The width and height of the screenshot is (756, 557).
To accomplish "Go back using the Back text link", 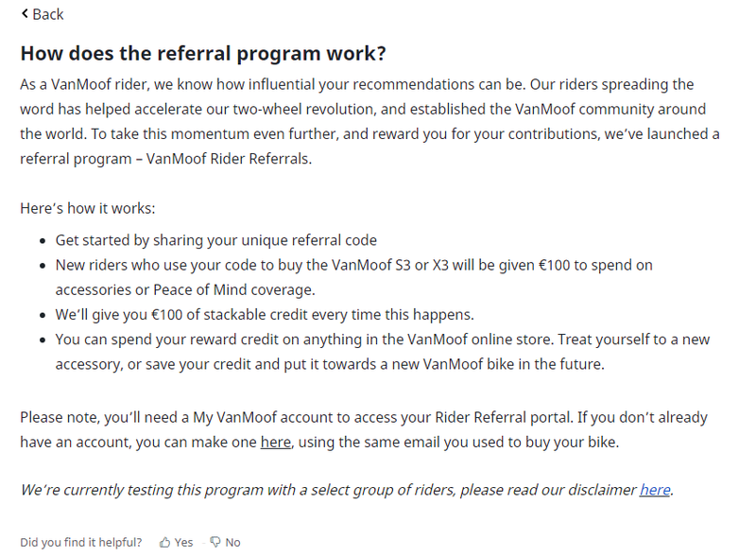I will click(x=48, y=14).
